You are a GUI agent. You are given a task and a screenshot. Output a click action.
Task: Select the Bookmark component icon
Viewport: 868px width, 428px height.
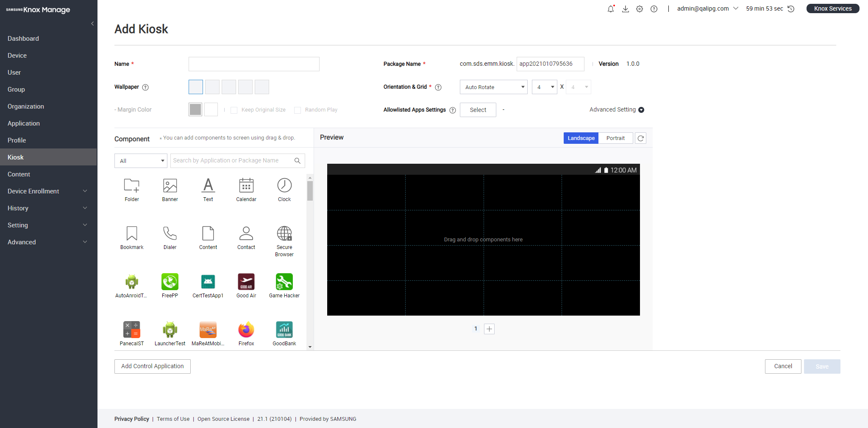(x=132, y=233)
